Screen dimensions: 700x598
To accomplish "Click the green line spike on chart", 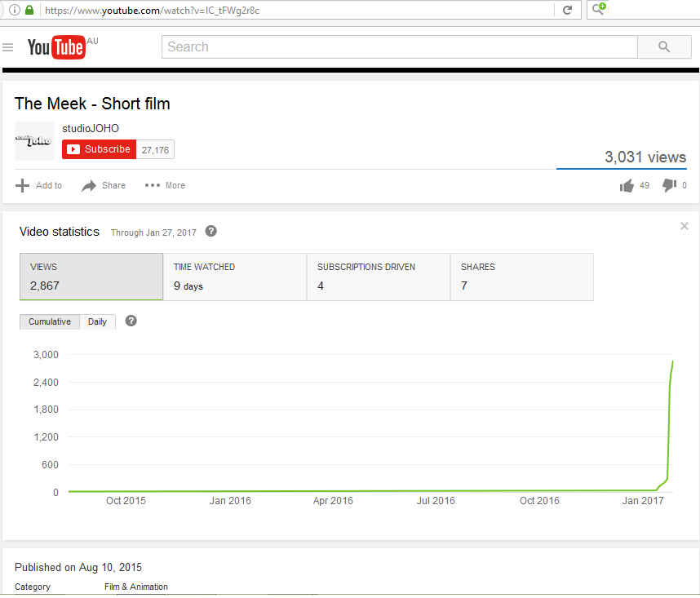I will pos(669,424).
